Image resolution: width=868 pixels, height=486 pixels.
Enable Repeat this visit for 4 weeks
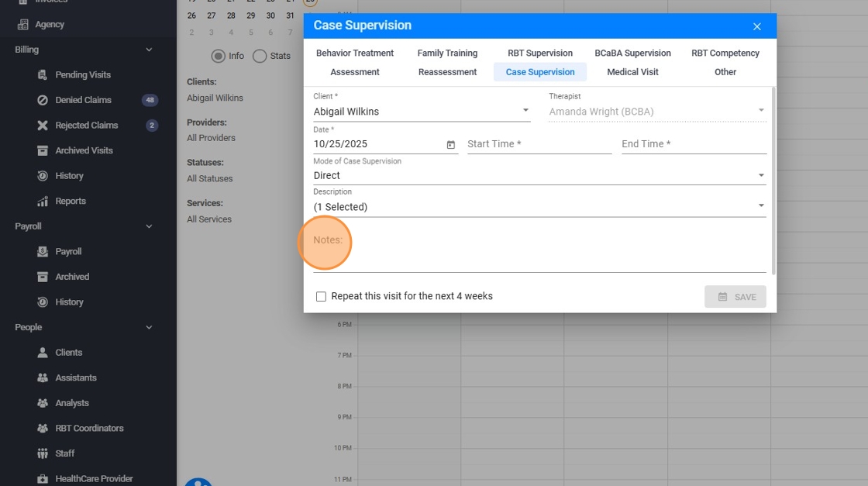pos(321,297)
